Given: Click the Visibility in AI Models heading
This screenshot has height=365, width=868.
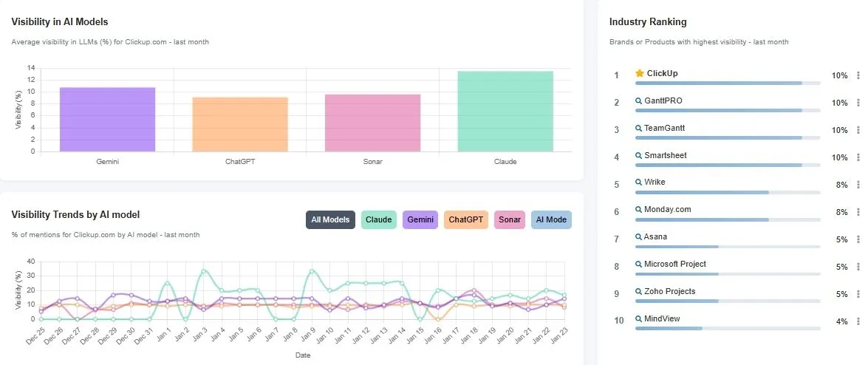Looking at the screenshot, I should tap(60, 22).
